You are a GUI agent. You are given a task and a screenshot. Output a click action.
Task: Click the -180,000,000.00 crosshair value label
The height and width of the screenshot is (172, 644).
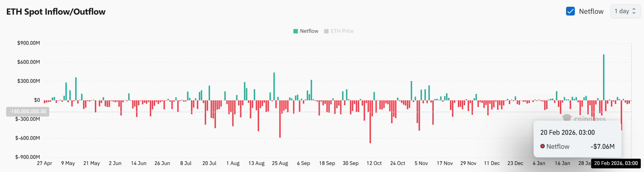(28, 111)
